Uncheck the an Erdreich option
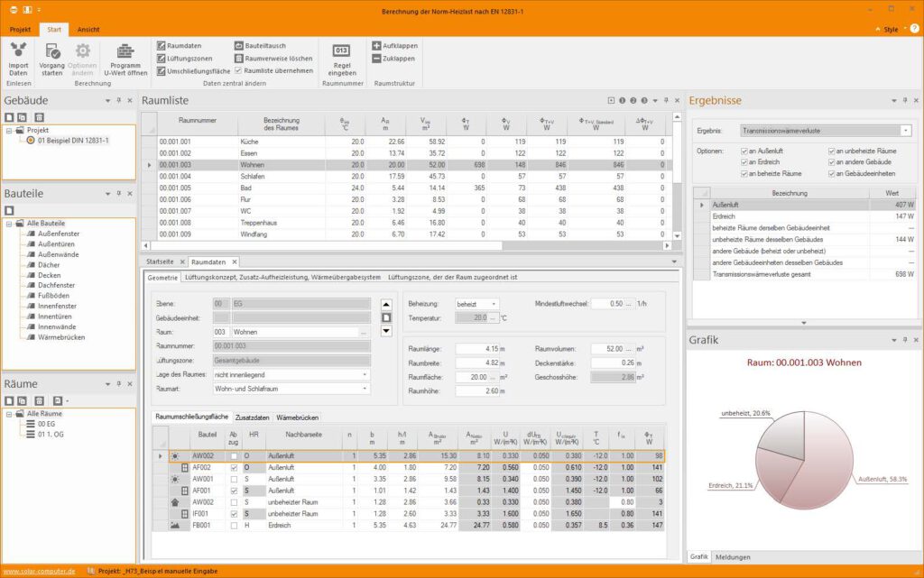 coord(744,162)
